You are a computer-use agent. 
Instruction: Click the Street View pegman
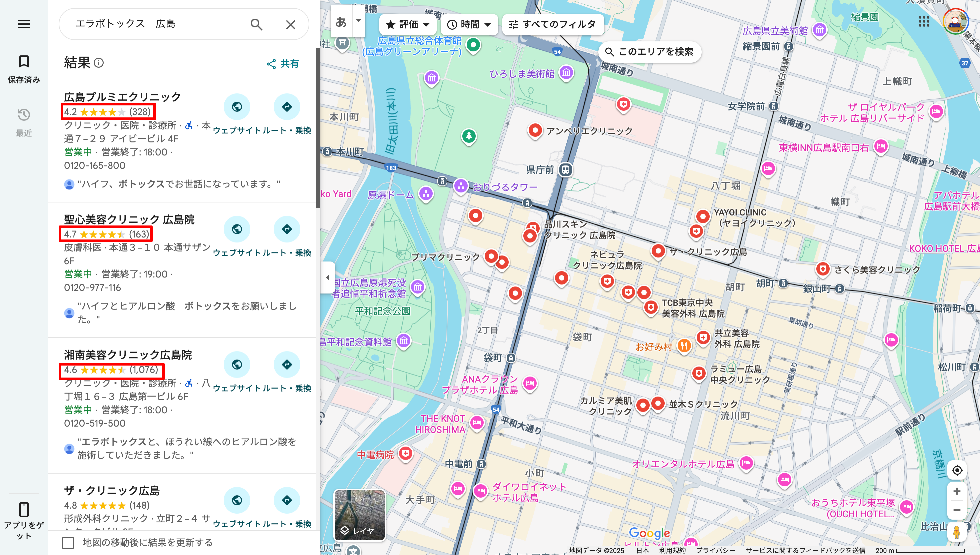click(x=956, y=532)
